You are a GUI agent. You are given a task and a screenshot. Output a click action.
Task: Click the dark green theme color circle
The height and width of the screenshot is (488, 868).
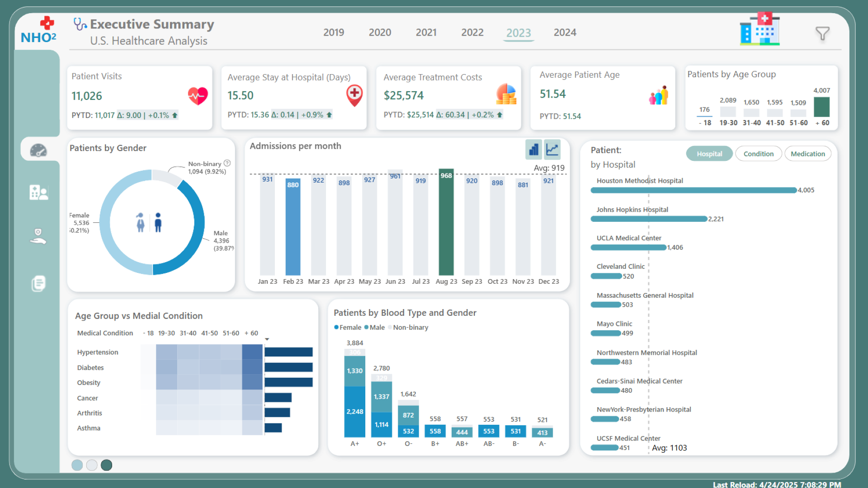click(107, 465)
